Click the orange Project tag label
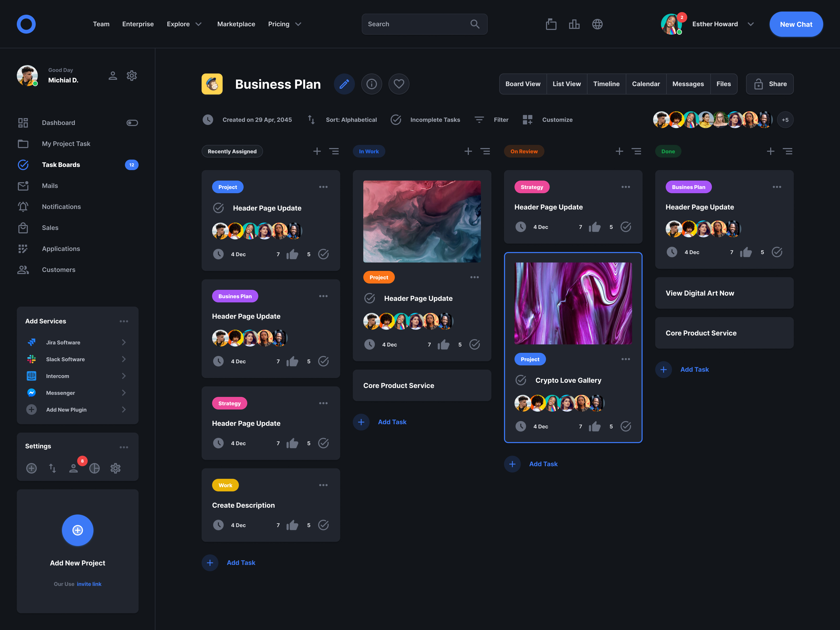The height and width of the screenshot is (630, 840). tap(379, 278)
